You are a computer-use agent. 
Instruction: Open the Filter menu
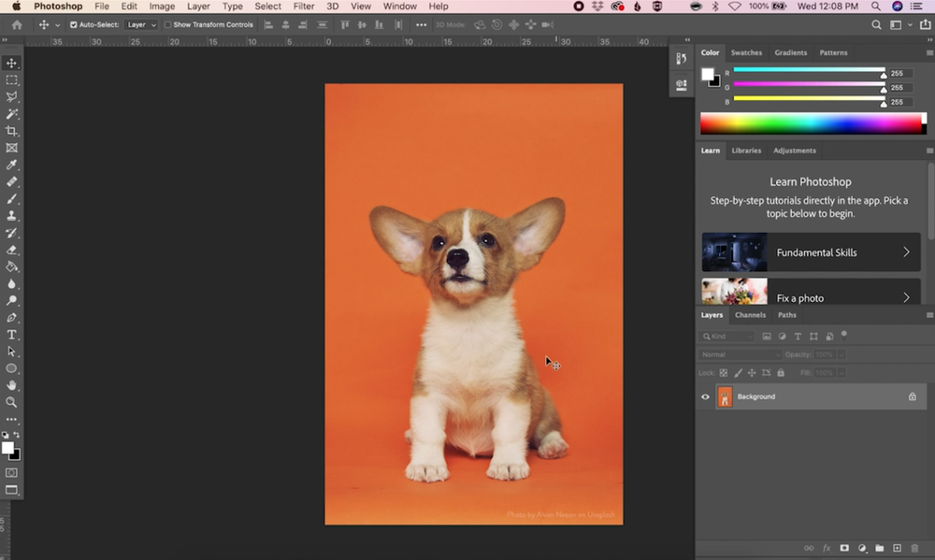(303, 6)
